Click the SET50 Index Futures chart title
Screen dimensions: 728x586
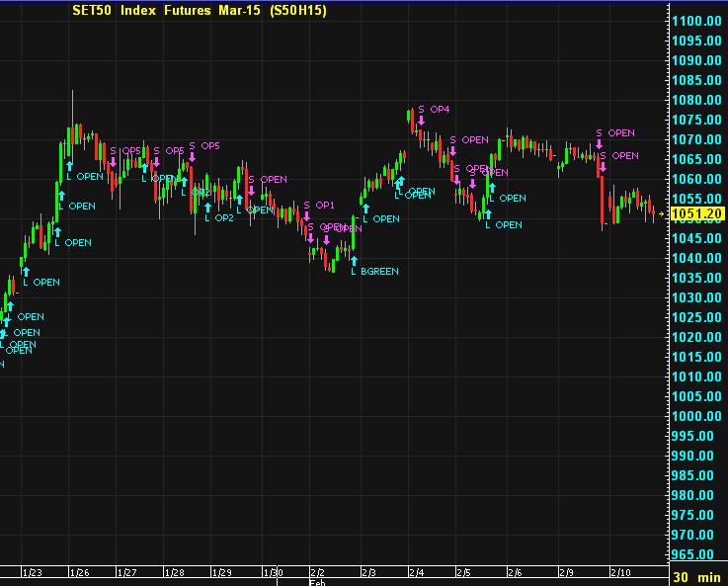coord(200,11)
